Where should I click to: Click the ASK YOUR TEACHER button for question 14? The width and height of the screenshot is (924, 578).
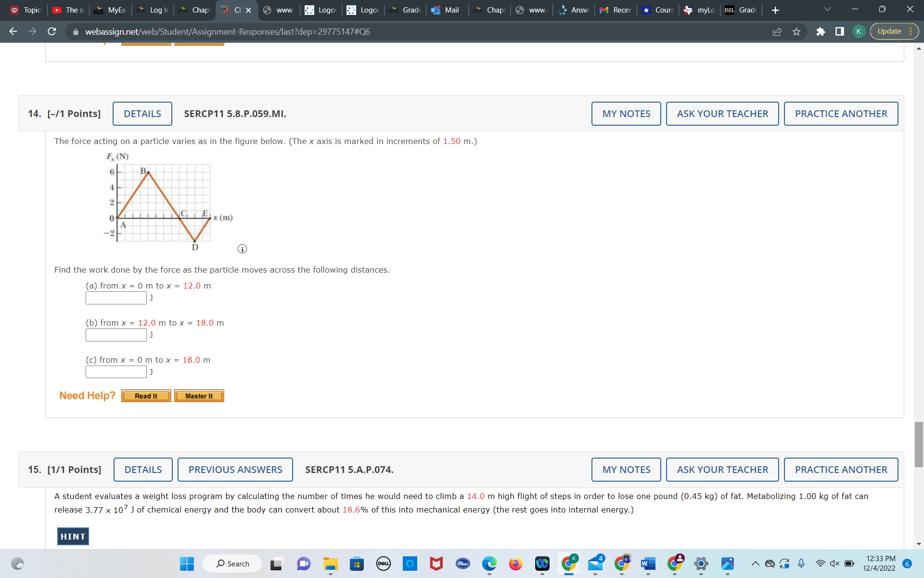pos(722,113)
